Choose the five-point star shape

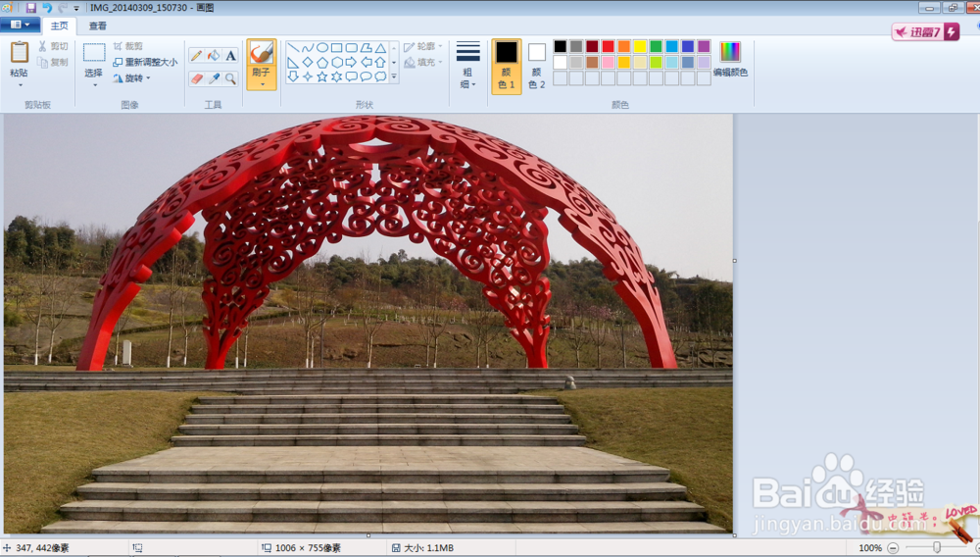(x=321, y=76)
